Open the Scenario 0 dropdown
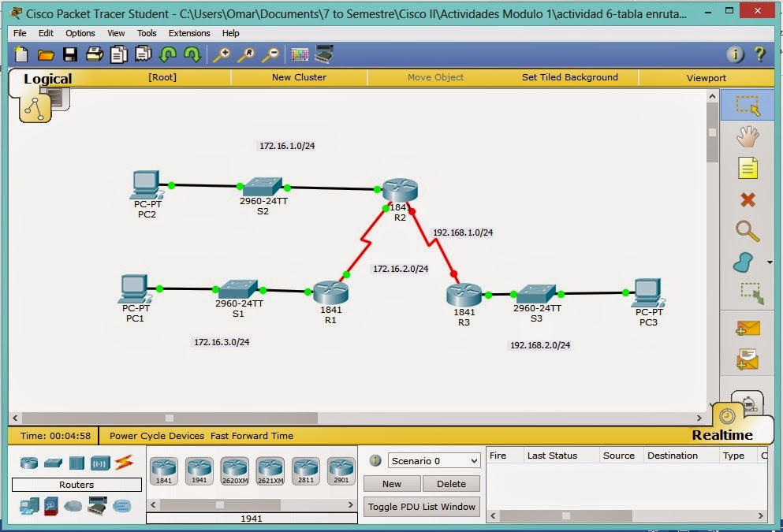 coord(434,460)
